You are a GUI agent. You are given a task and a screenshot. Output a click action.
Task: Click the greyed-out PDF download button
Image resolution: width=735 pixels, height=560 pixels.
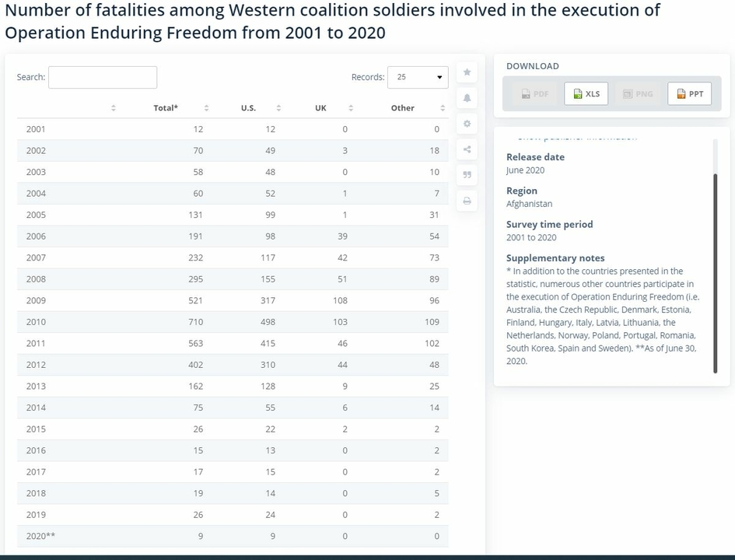pyautogui.click(x=535, y=94)
